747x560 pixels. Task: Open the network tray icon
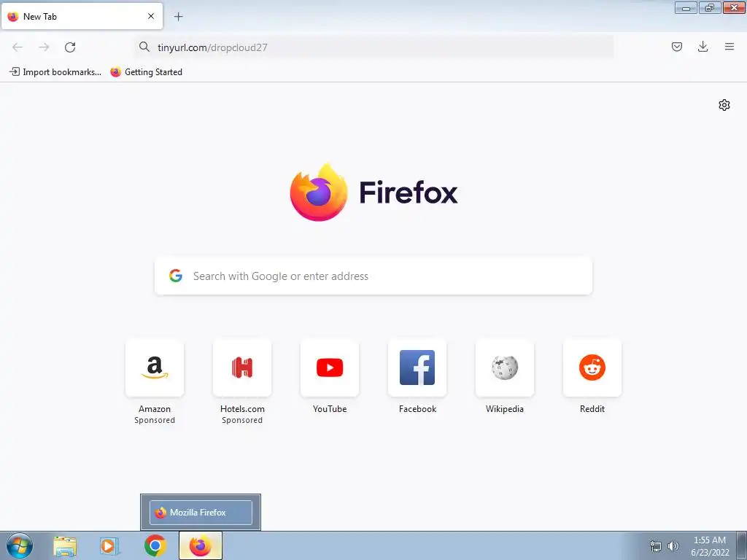656,546
